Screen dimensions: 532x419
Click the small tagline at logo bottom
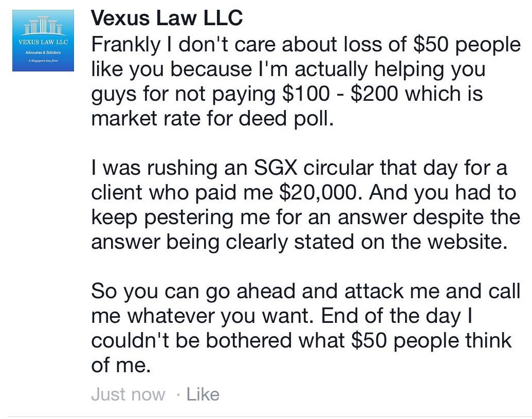coord(43,60)
